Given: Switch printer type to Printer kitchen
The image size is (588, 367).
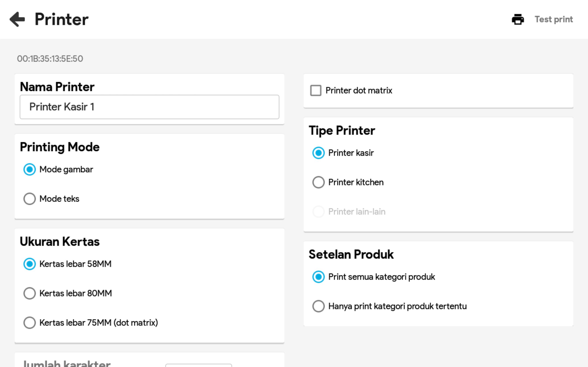Looking at the screenshot, I should 318,182.
